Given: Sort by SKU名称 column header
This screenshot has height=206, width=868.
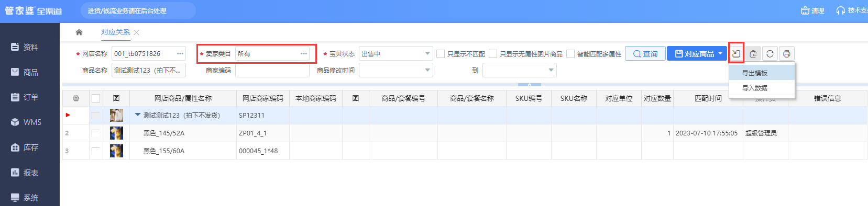Looking at the screenshot, I should [x=574, y=98].
